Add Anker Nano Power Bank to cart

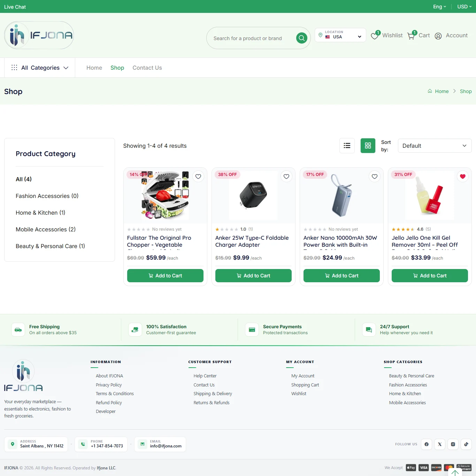[341, 276]
